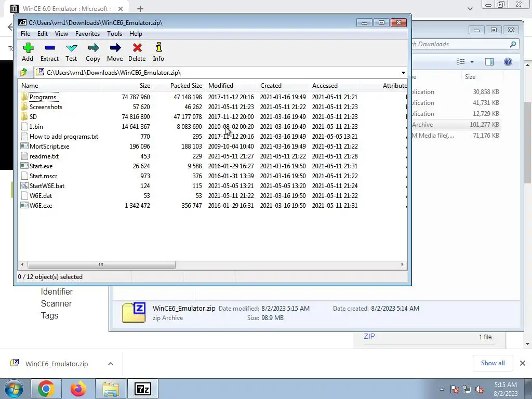Close the downloads bar
This screenshot has height=399, width=532.
tap(523, 363)
